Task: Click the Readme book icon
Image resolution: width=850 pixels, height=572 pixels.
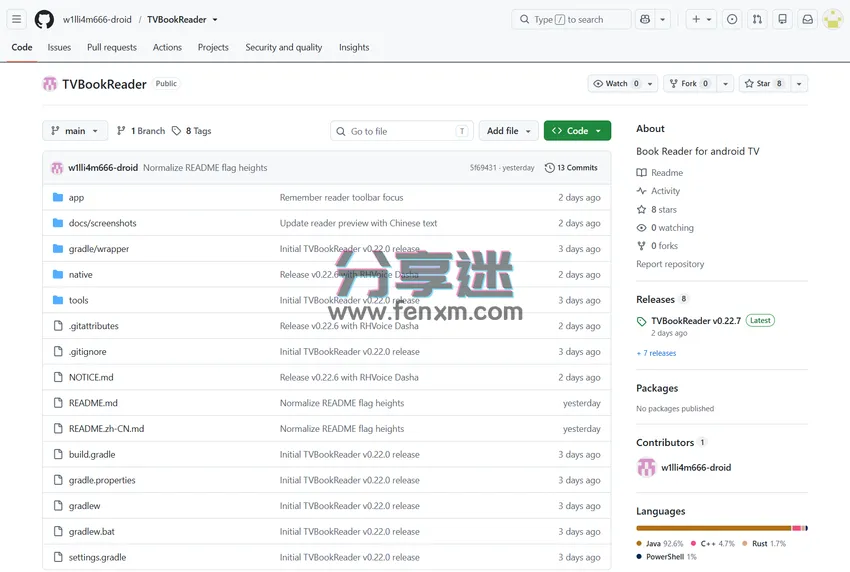Action: point(641,172)
